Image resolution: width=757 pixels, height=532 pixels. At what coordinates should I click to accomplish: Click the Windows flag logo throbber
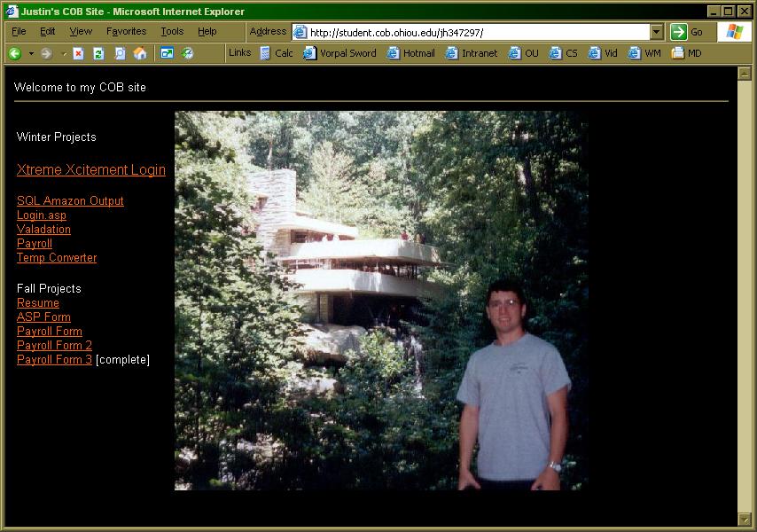(735, 32)
